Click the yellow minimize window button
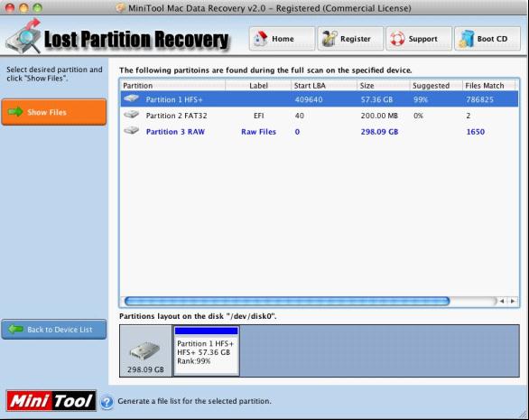Screen dimensions: 529x420 [23, 8]
